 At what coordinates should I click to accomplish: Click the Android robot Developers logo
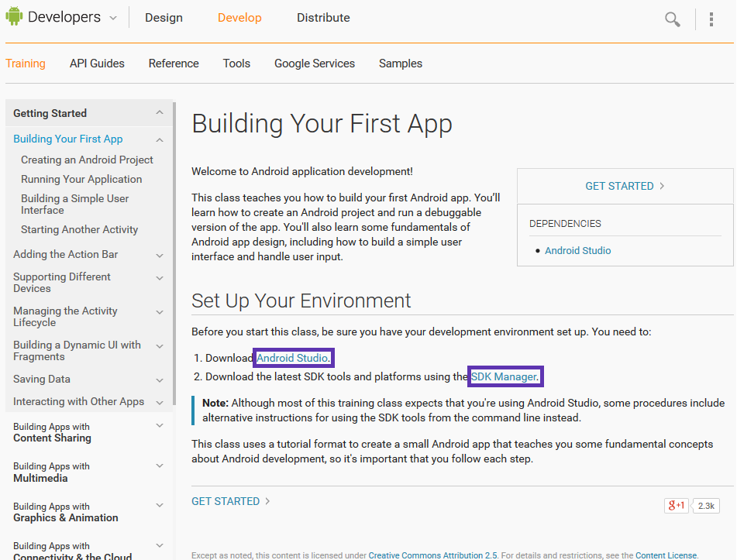coord(14,16)
